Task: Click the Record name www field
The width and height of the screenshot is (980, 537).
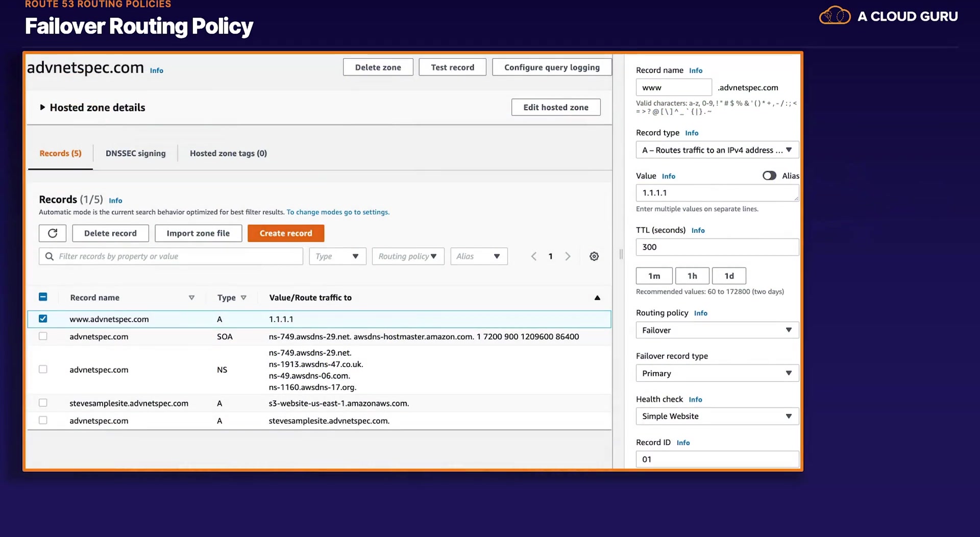Action: [674, 87]
